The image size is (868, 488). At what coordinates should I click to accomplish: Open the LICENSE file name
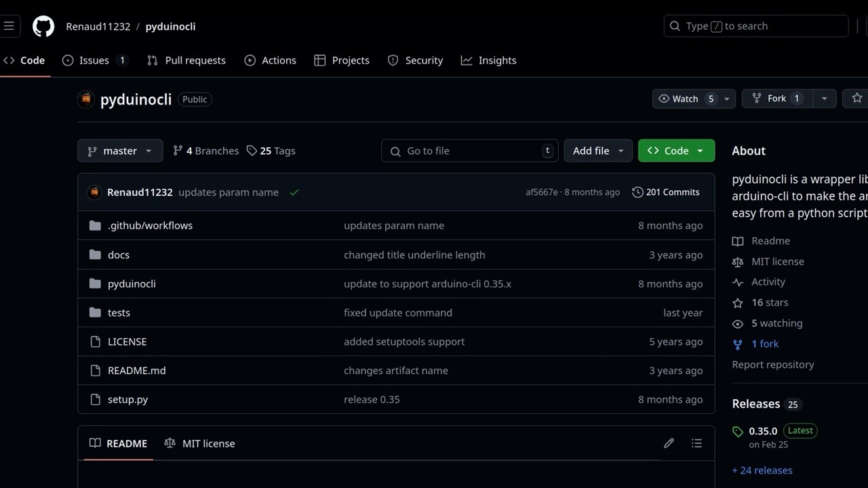point(127,342)
